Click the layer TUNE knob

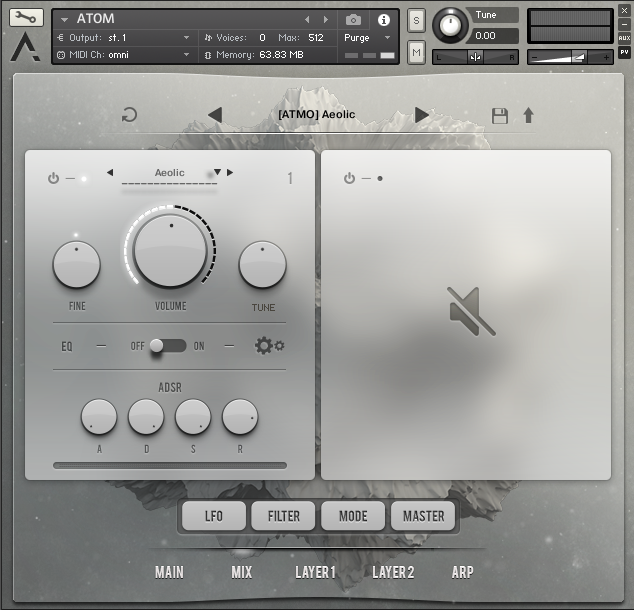point(262,265)
